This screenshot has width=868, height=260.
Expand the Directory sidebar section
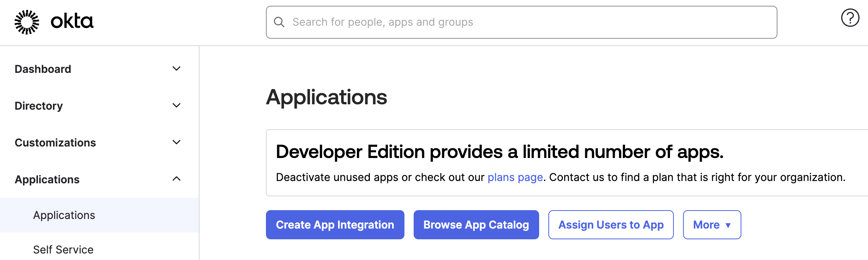pyautogui.click(x=176, y=105)
